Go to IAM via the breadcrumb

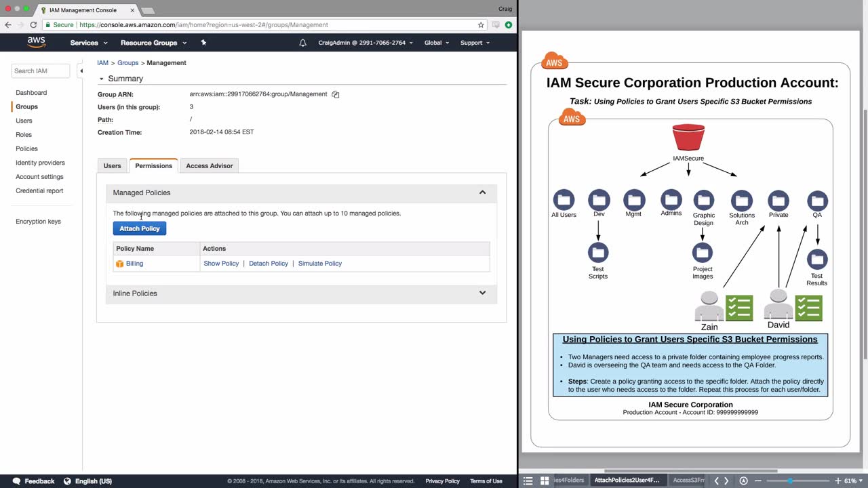pos(102,63)
